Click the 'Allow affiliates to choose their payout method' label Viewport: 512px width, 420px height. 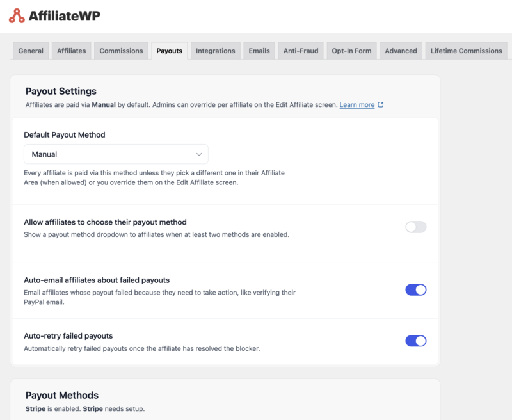coord(105,222)
